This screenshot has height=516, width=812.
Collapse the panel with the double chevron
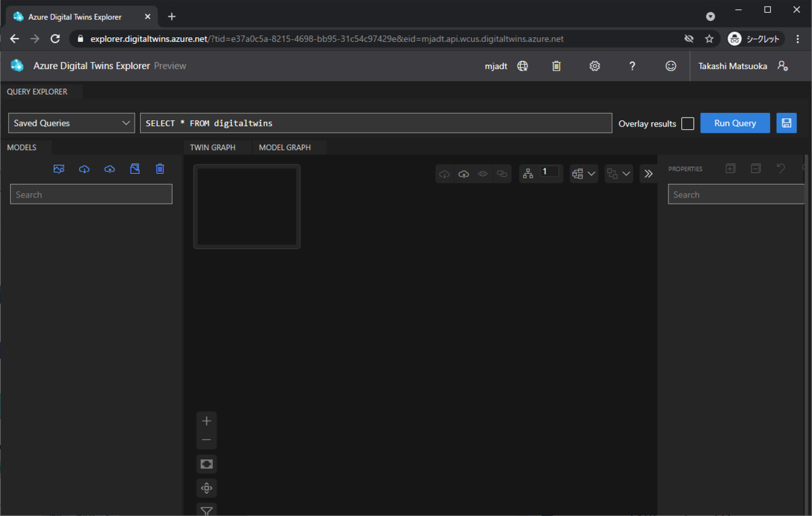[x=648, y=174]
